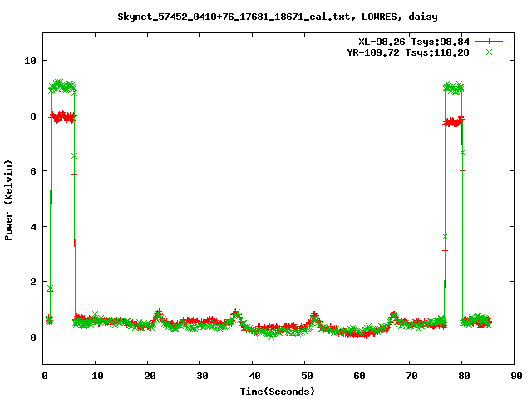Click the x-axis tick label 20

(x=150, y=376)
